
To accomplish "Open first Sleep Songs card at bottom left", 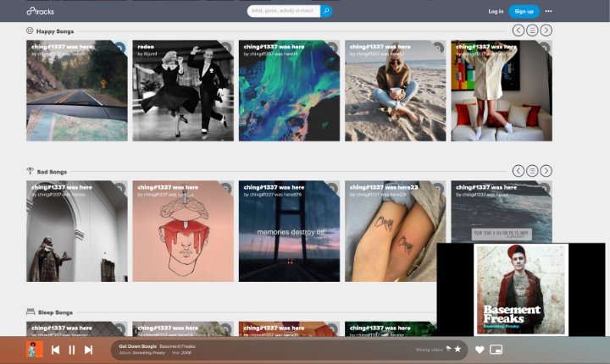I will (x=76, y=328).
